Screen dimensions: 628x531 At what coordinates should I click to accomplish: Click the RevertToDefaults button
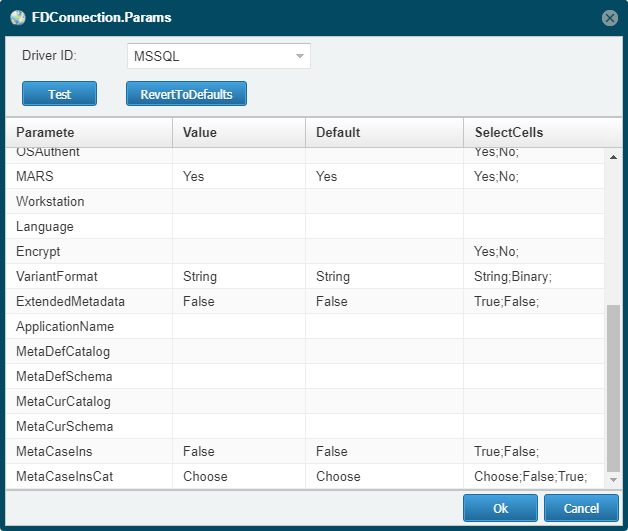click(186, 94)
